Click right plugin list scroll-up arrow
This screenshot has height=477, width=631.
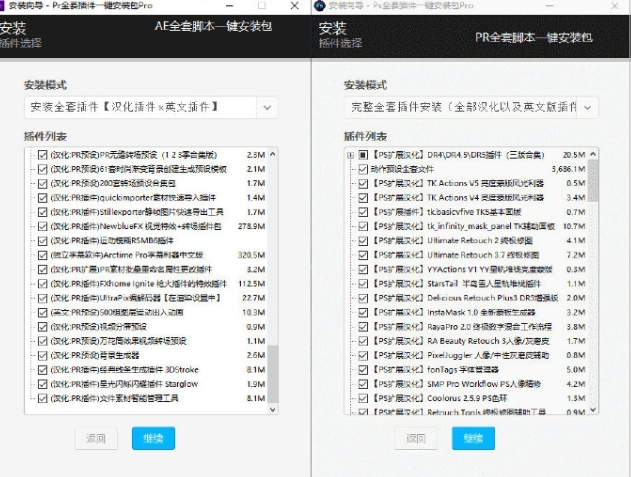(x=593, y=154)
